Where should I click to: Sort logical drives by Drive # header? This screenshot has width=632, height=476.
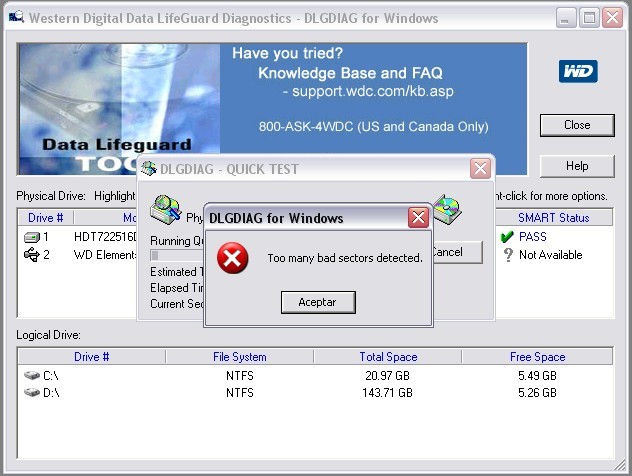click(x=91, y=357)
